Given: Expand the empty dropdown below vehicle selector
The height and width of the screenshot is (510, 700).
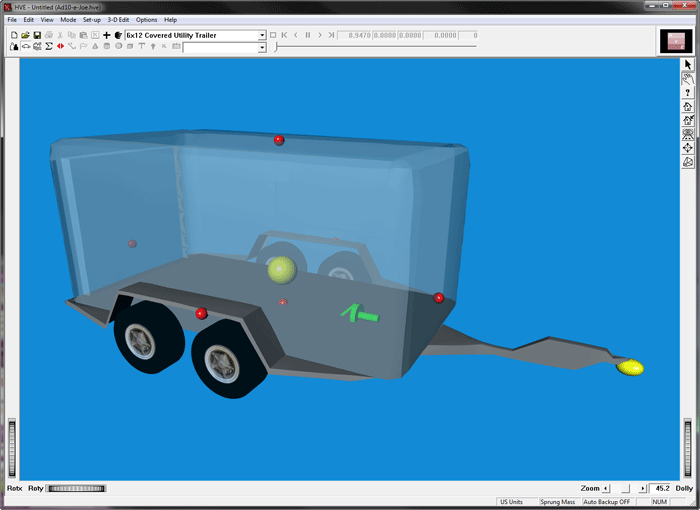Looking at the screenshot, I should [x=262, y=47].
